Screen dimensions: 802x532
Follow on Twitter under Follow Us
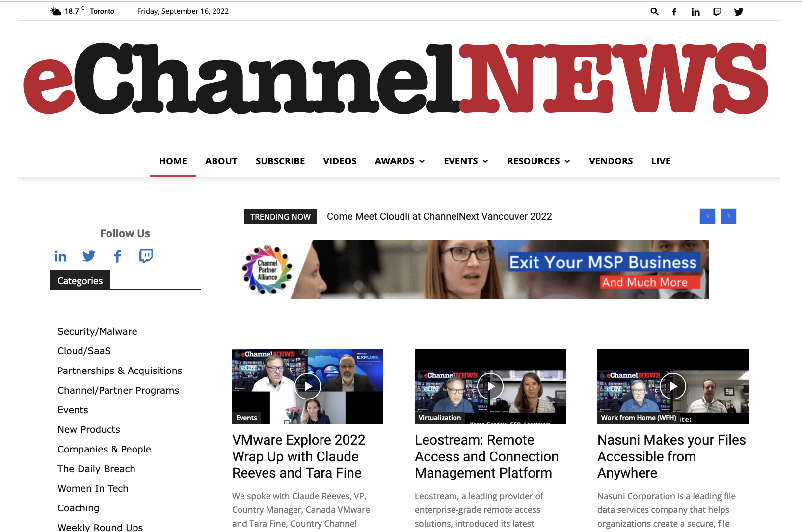(89, 256)
